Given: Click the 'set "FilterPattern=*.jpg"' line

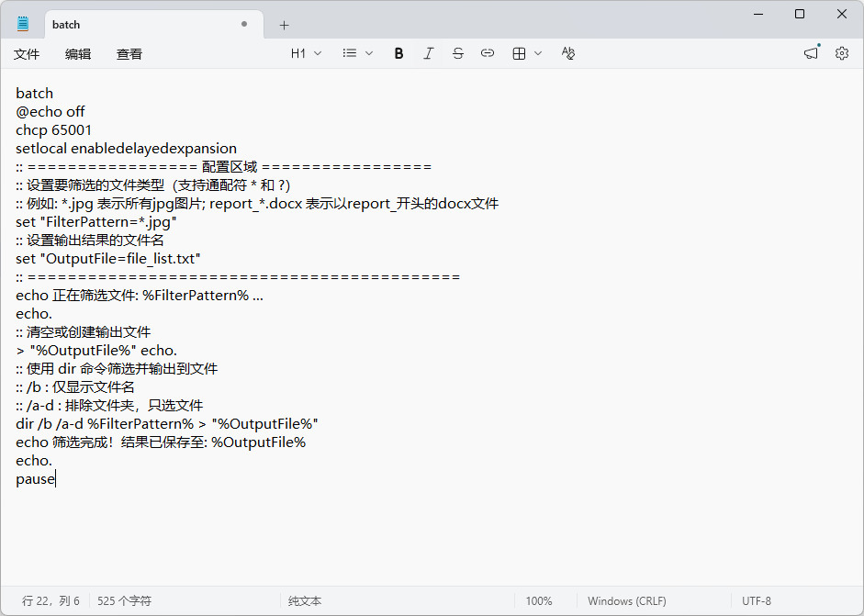Looking at the screenshot, I should click(96, 222).
